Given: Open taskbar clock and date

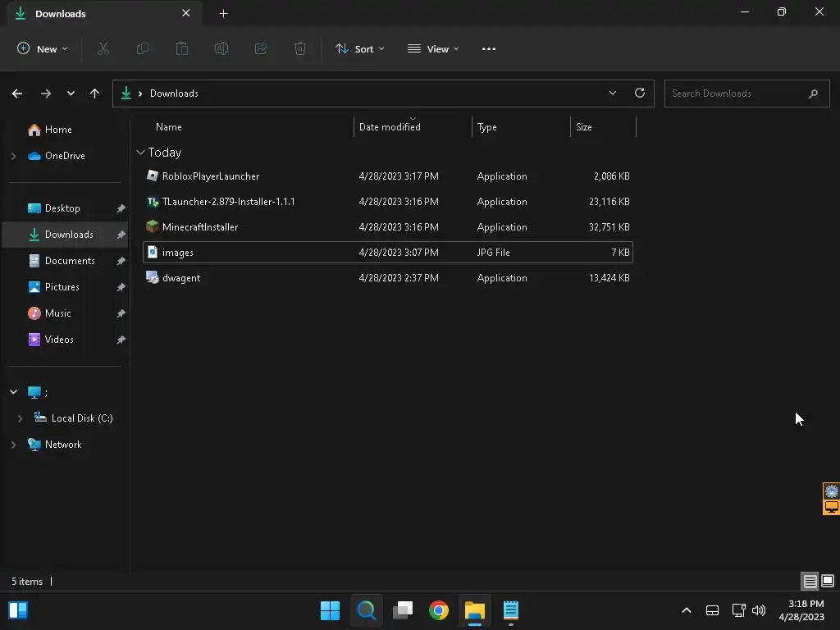Looking at the screenshot, I should (x=802, y=610).
